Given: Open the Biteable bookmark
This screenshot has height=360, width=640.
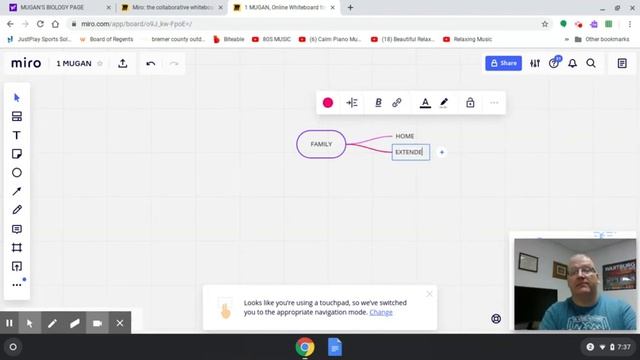Looking at the screenshot, I should [229, 39].
